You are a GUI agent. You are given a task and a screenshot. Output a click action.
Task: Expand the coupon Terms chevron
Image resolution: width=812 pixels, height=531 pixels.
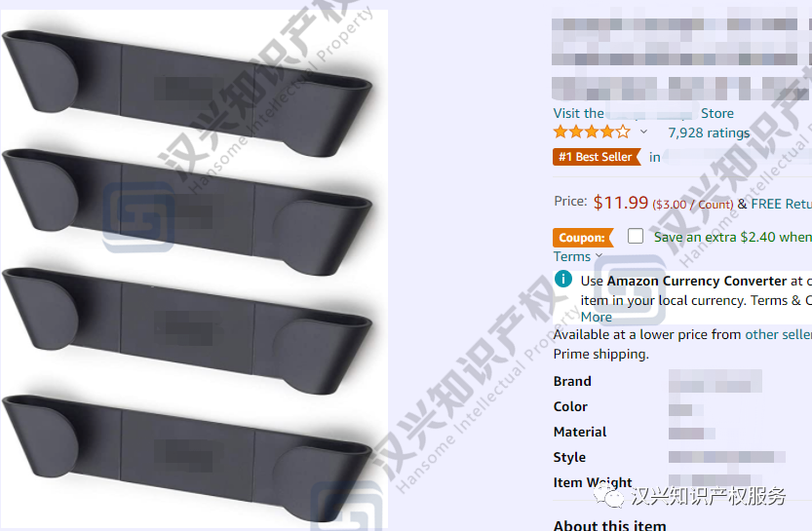[599, 255]
